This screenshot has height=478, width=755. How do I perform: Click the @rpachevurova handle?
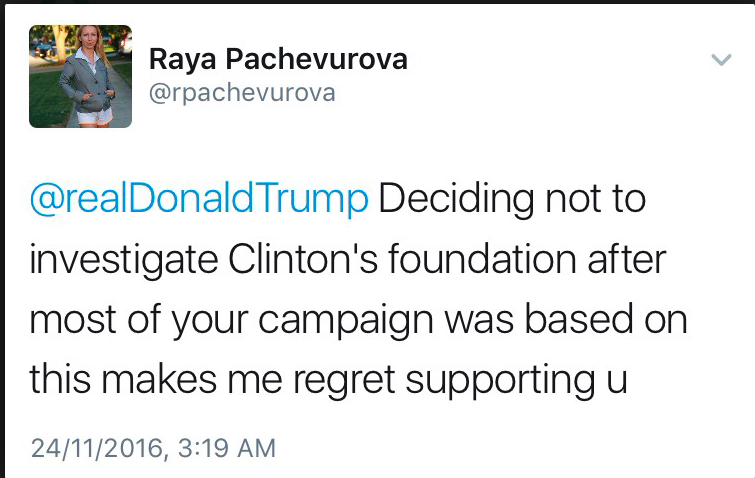(x=242, y=93)
